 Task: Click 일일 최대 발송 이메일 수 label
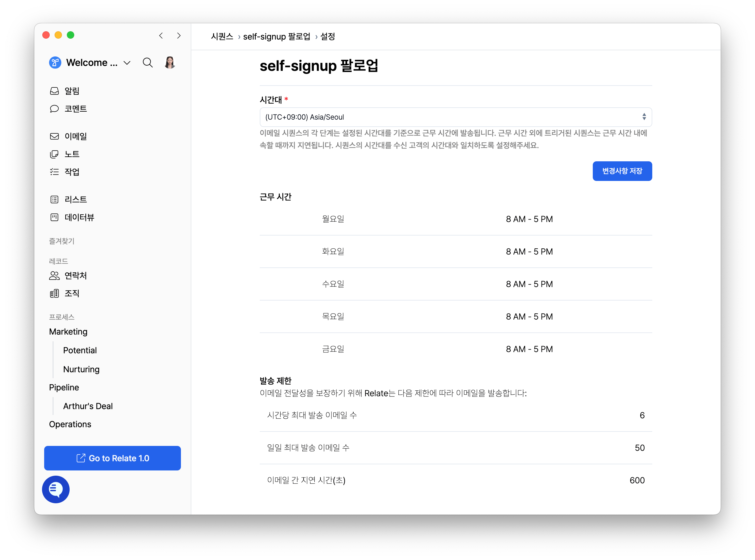pyautogui.click(x=308, y=448)
